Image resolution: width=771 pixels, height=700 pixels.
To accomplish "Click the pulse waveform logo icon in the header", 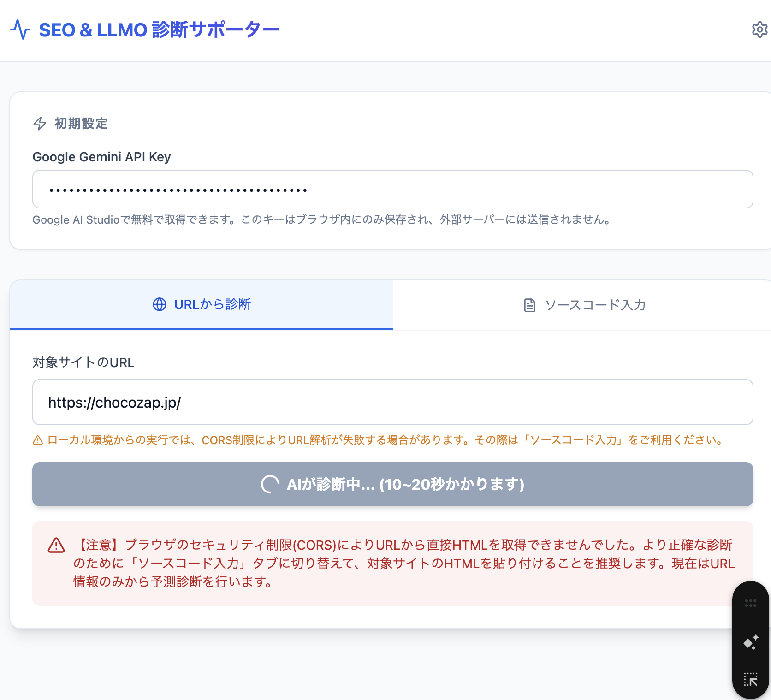I will (x=20, y=29).
